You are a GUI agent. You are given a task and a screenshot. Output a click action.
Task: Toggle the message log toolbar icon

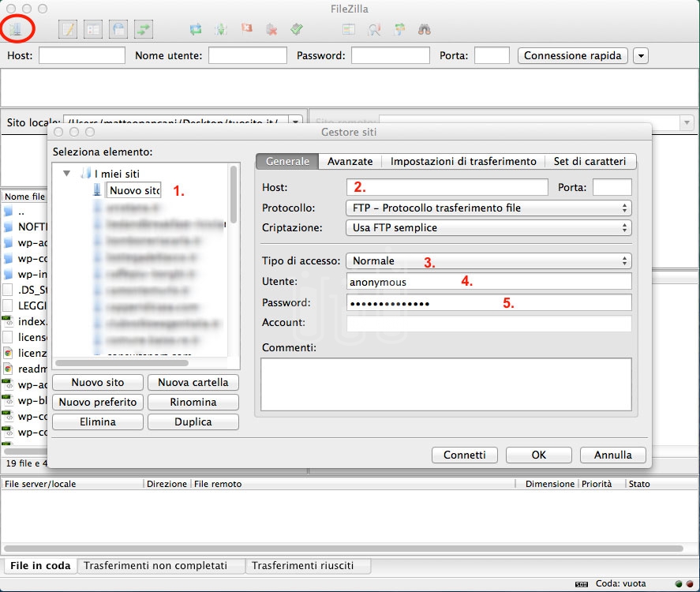click(x=68, y=29)
